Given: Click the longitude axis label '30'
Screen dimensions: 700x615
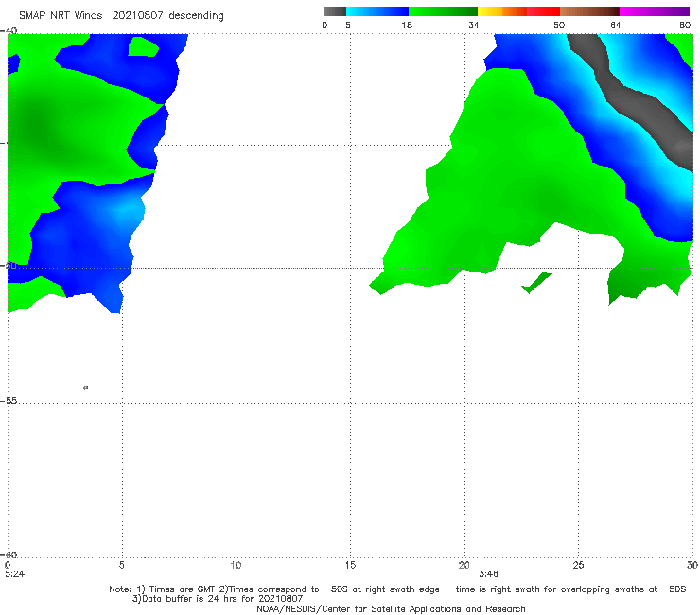Looking at the screenshot, I should coord(692,565).
